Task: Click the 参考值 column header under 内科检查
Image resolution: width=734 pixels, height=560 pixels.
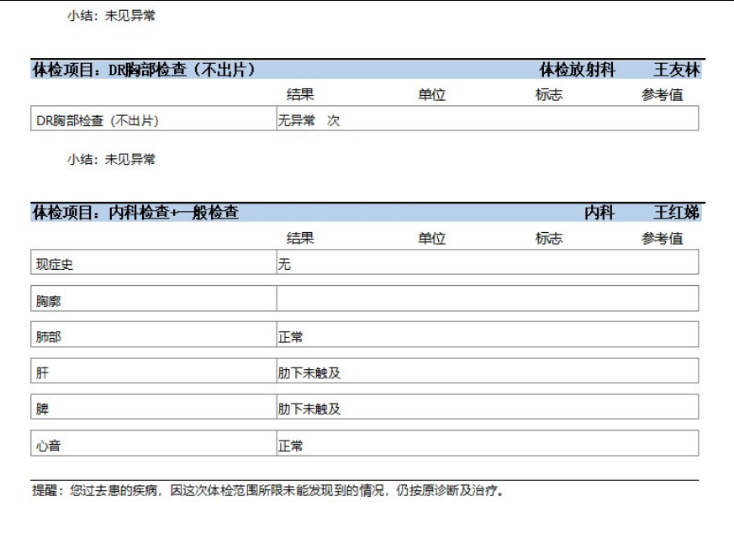Action: (x=662, y=239)
